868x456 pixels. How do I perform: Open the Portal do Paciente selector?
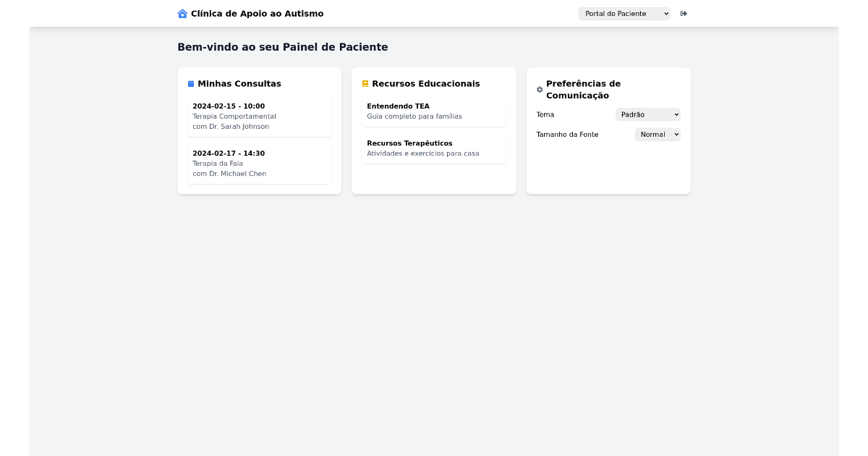[624, 13]
